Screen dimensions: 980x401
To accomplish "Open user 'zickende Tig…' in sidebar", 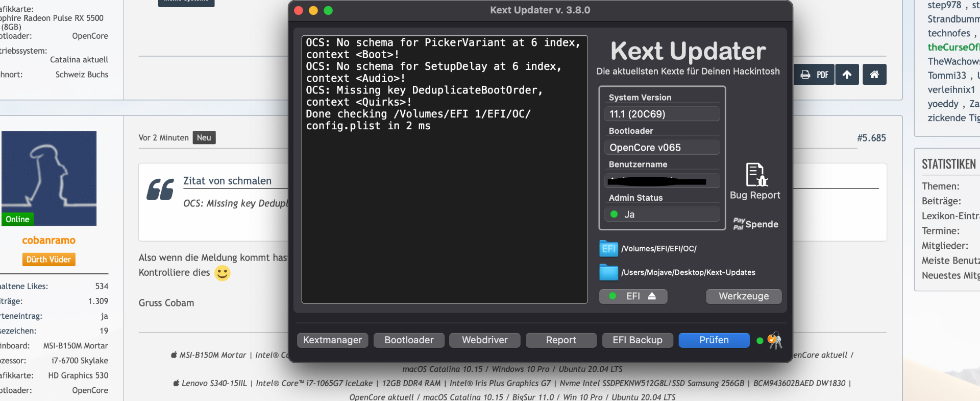I will click(x=953, y=118).
